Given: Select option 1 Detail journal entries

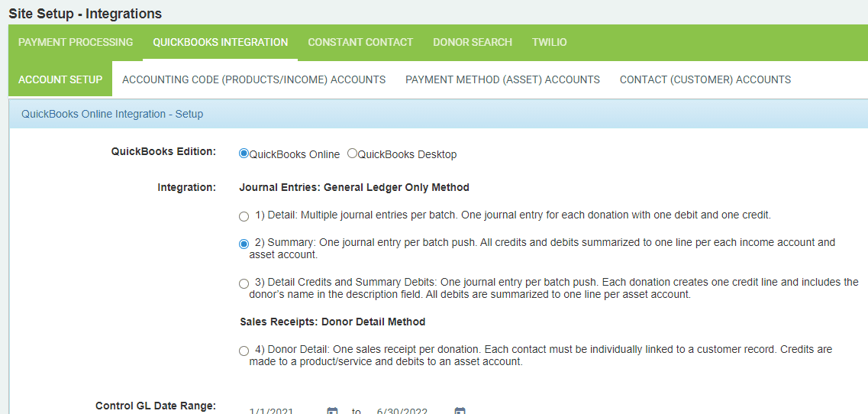Looking at the screenshot, I should (x=244, y=216).
